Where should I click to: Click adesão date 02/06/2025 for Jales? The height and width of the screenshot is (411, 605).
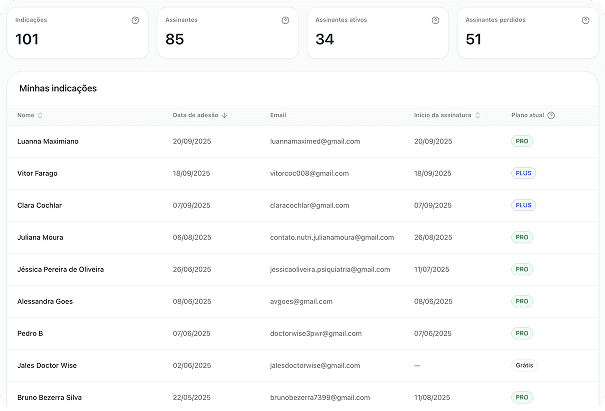192,366
